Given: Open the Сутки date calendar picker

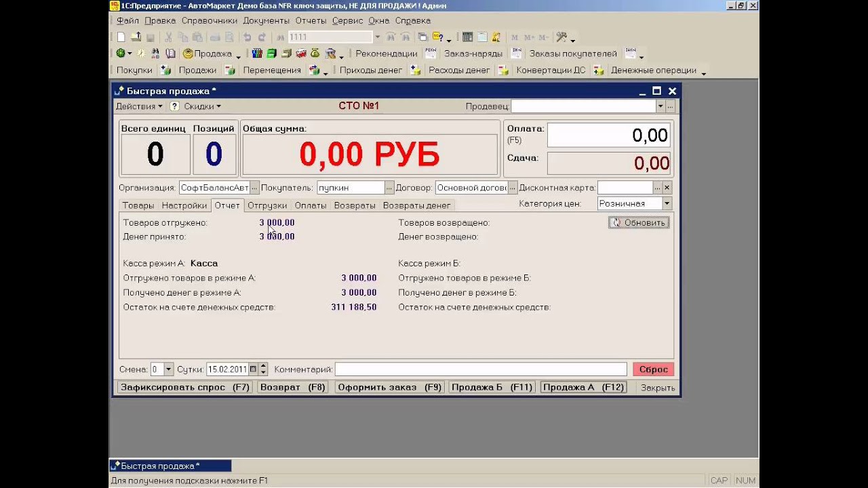Looking at the screenshot, I should click(x=253, y=369).
